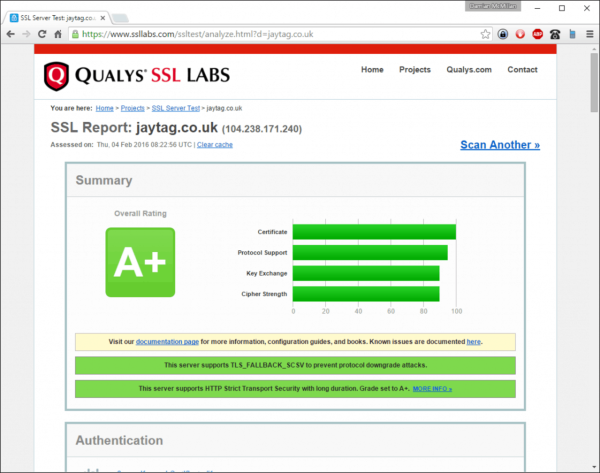Minimize the browser window
Image resolution: width=600 pixels, height=473 pixels.
pyautogui.click(x=538, y=8)
